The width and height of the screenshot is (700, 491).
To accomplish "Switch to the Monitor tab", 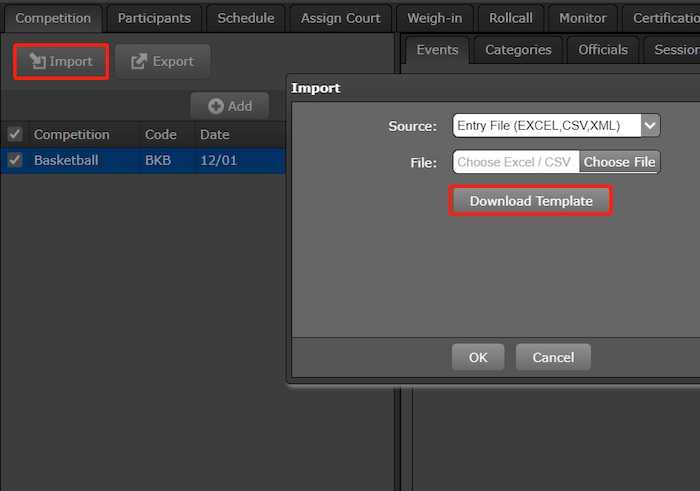I will click(x=582, y=18).
